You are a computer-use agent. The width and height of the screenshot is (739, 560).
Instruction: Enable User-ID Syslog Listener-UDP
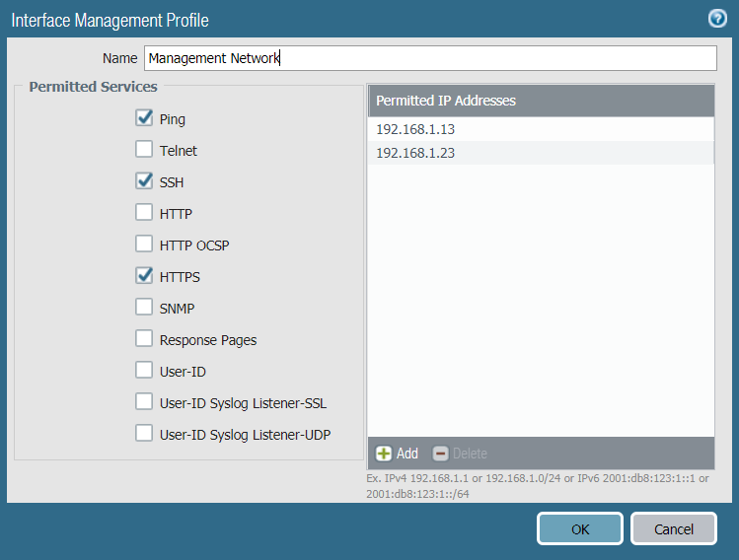[144, 435]
